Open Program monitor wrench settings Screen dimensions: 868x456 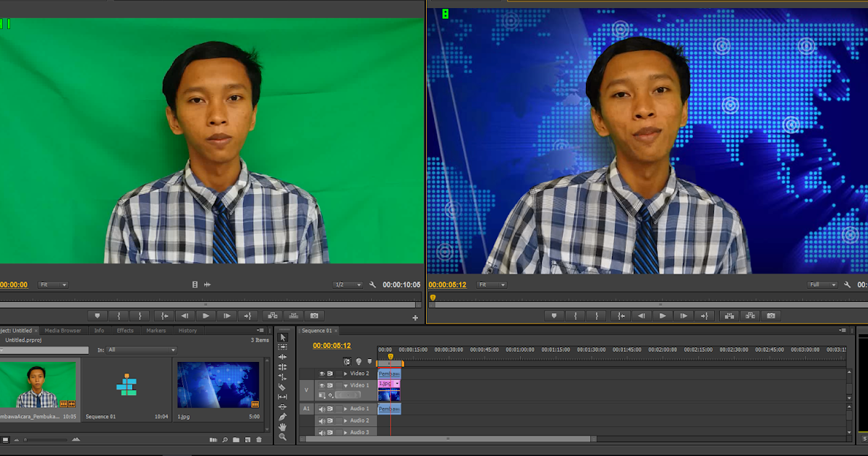(x=848, y=285)
